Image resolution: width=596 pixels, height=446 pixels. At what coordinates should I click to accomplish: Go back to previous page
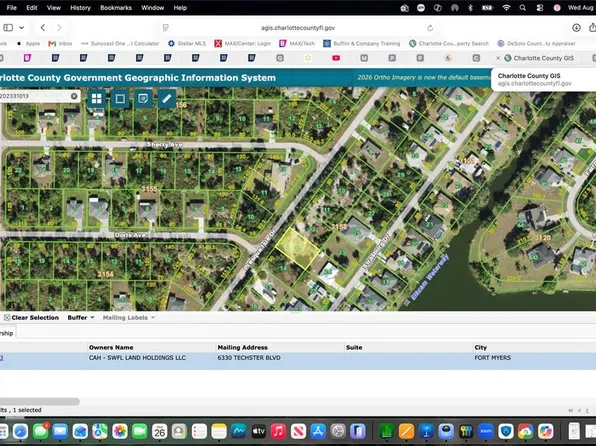[x=43, y=27]
